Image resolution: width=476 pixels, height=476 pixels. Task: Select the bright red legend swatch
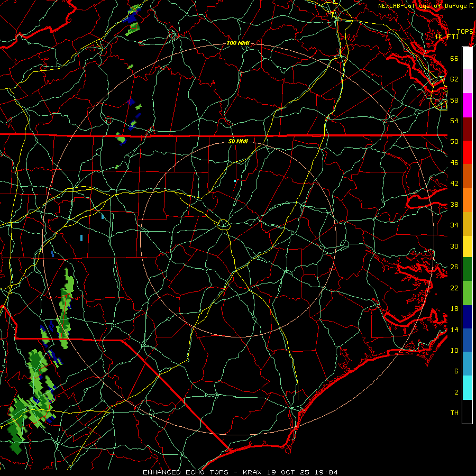(x=467, y=152)
